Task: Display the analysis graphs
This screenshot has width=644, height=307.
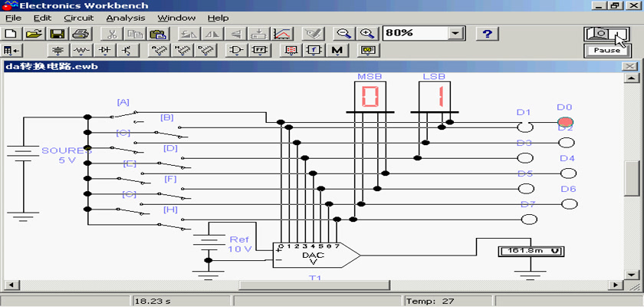Action: click(282, 33)
